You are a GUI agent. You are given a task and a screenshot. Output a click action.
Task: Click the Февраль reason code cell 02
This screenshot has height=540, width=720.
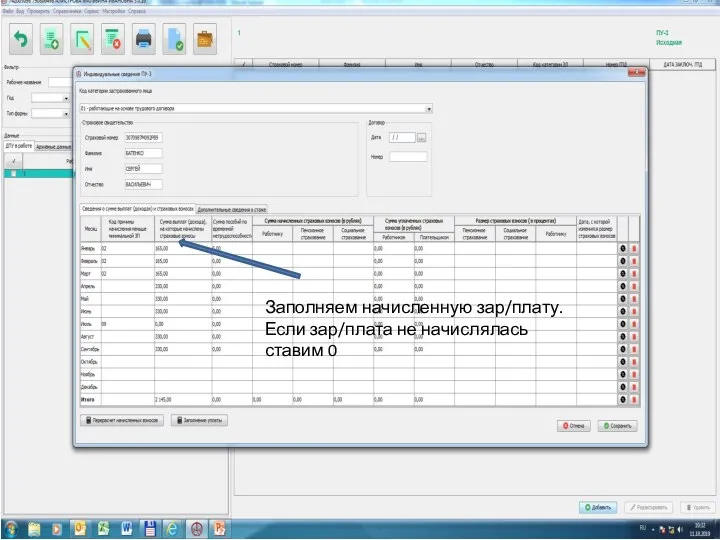point(128,261)
